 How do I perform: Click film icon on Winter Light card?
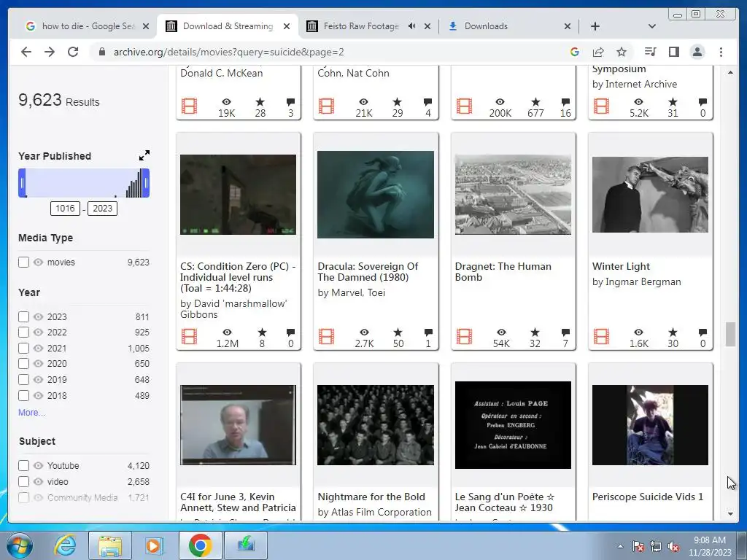pos(601,336)
